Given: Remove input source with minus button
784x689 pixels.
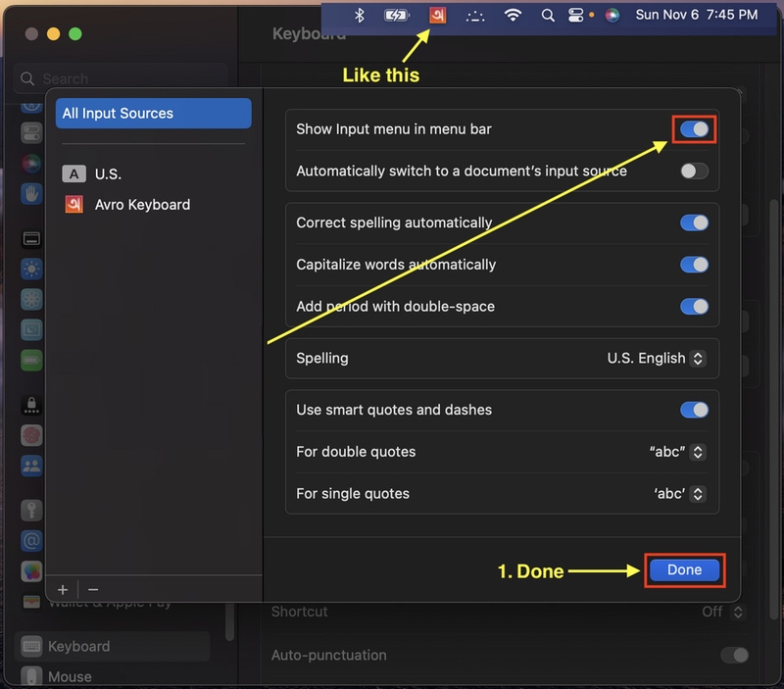Looking at the screenshot, I should coord(93,589).
